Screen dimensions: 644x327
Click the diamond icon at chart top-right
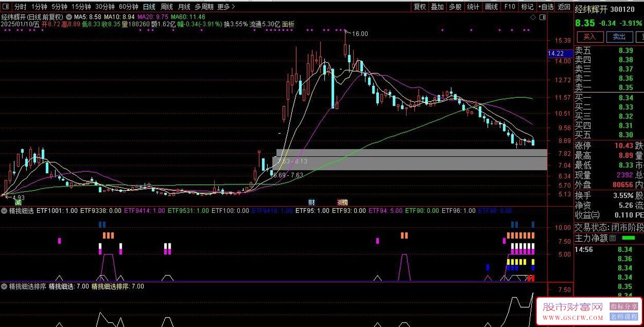[534, 17]
